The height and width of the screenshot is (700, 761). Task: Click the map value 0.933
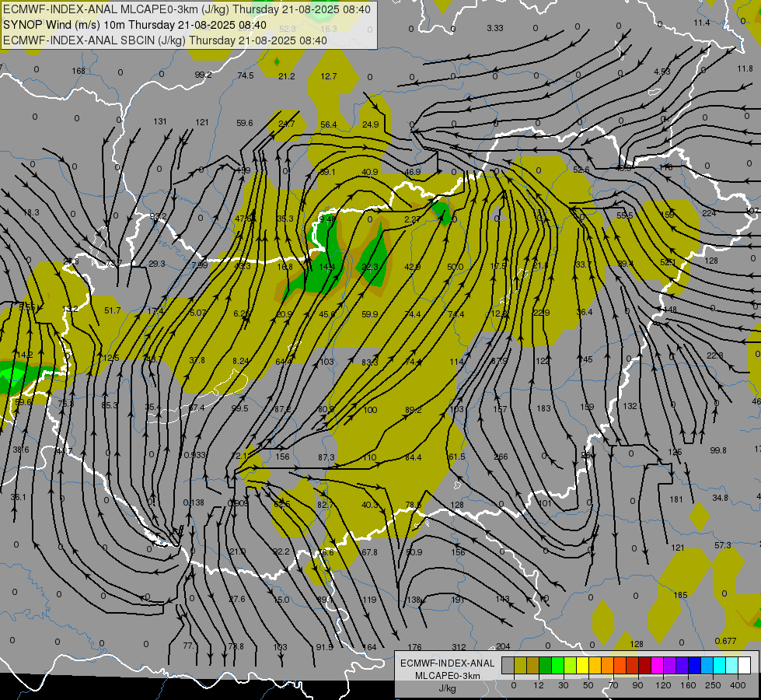click(195, 455)
